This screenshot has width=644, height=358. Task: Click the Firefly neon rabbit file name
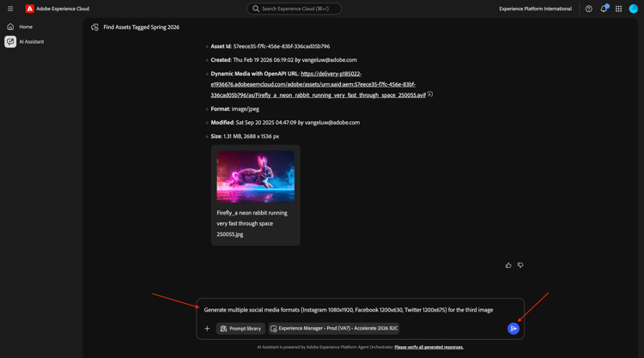[252, 223]
